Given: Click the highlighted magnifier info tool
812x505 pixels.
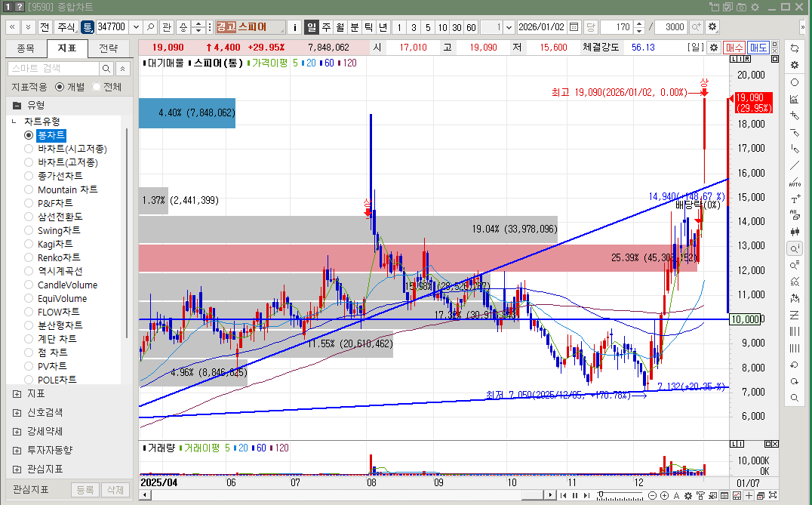Looking at the screenshot, I should 795,248.
